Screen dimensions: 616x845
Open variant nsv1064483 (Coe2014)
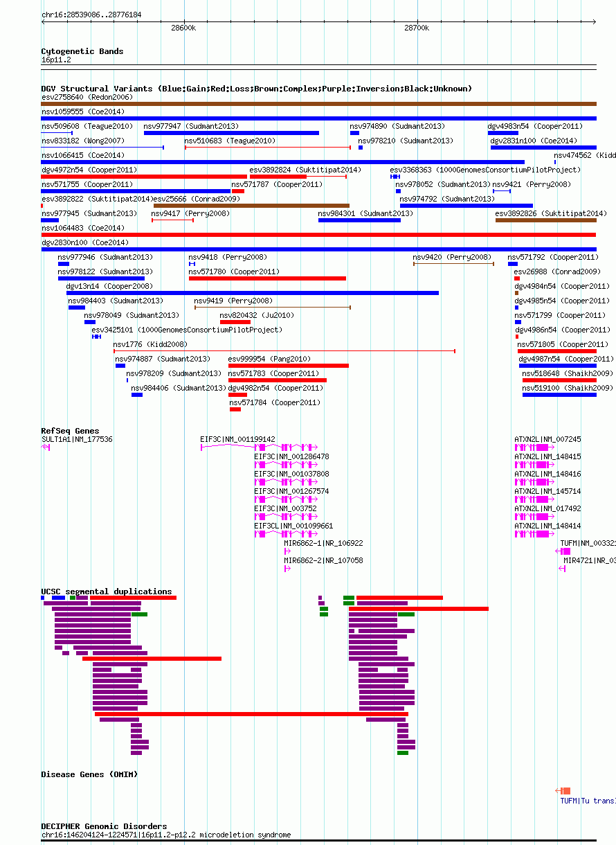[83, 228]
